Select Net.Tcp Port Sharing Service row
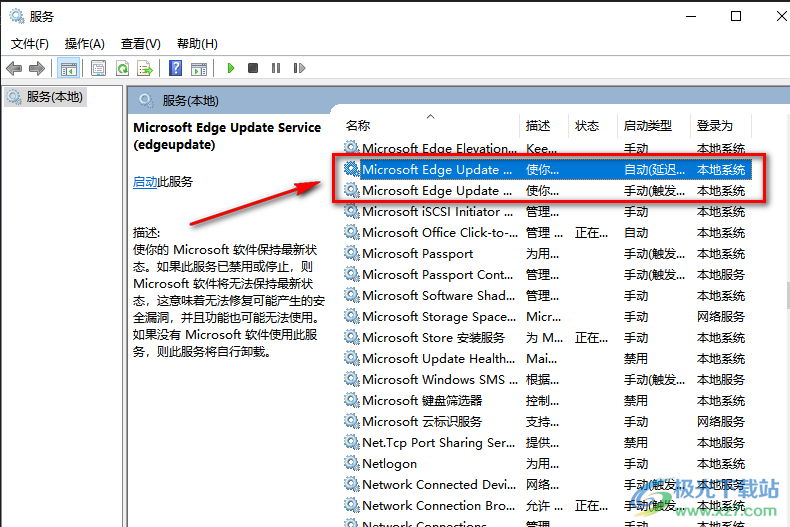The height and width of the screenshot is (527, 790). point(547,443)
